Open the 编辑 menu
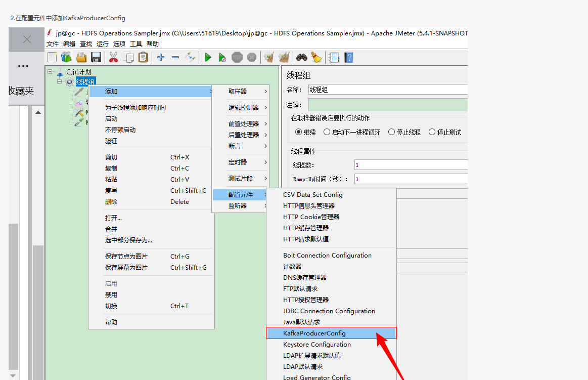Screen dimensions: 588x380 tap(69, 44)
